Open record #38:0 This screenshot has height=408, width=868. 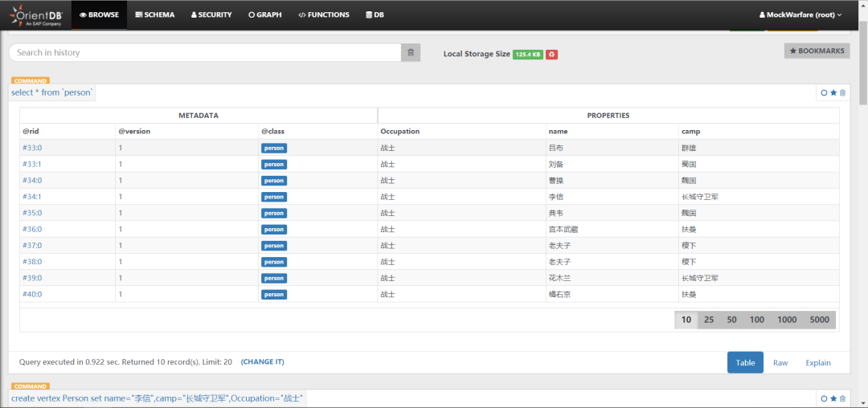32,262
